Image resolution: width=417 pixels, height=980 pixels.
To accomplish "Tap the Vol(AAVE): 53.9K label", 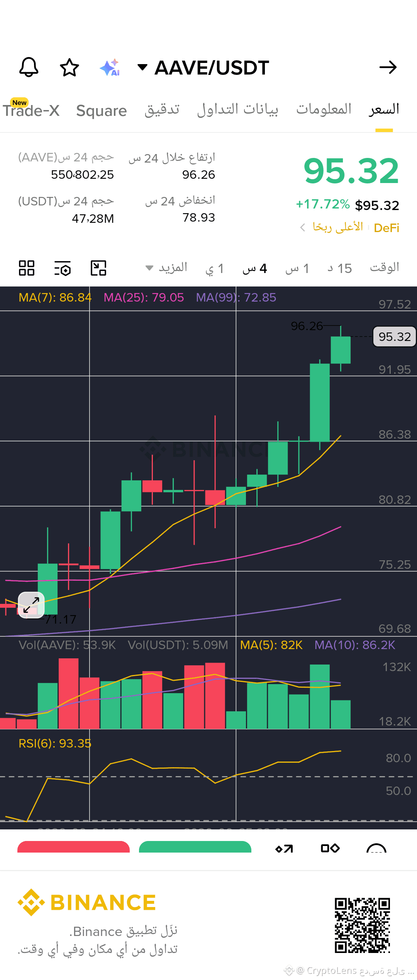I will (67, 645).
